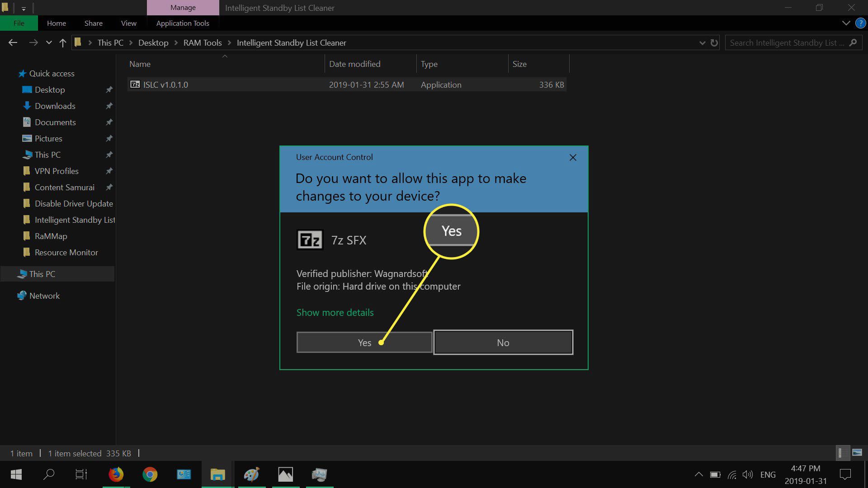This screenshot has height=488, width=868.
Task: Select the Manage contextual tab
Action: [x=183, y=8]
